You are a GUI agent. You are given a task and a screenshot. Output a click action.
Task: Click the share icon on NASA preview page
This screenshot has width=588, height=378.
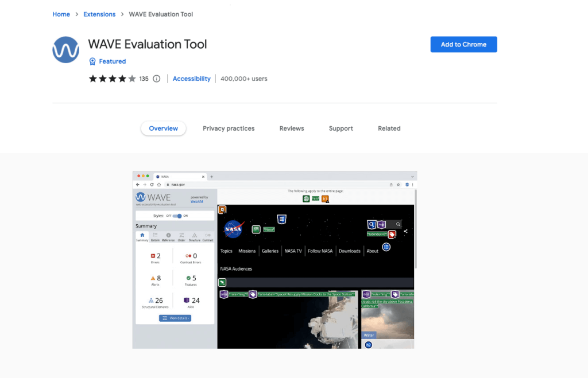(406, 232)
